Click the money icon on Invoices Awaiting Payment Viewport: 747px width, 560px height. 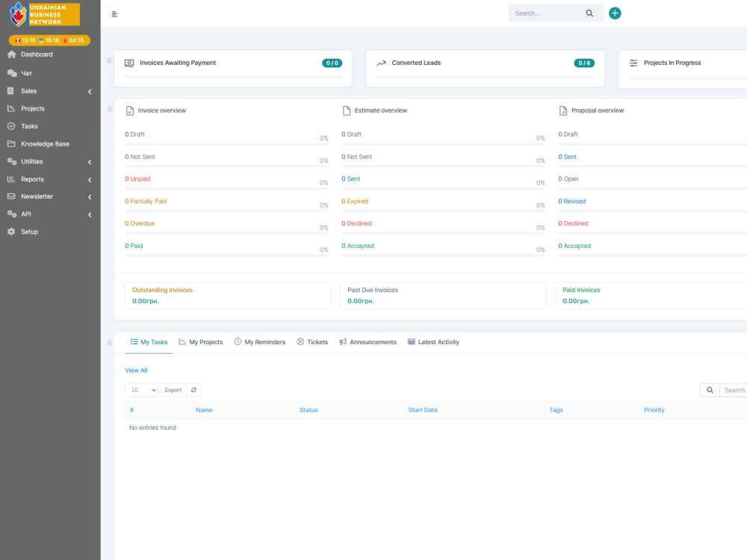tap(129, 63)
